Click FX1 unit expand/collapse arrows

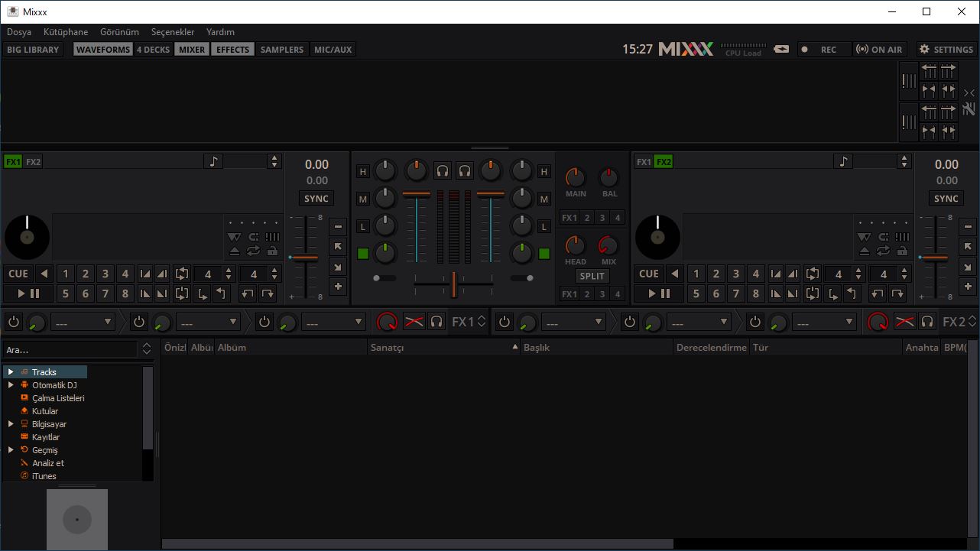point(482,322)
